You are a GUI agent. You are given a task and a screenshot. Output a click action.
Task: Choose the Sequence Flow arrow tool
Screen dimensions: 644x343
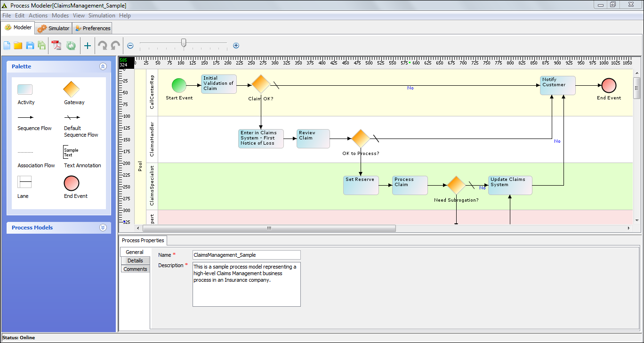[25, 117]
